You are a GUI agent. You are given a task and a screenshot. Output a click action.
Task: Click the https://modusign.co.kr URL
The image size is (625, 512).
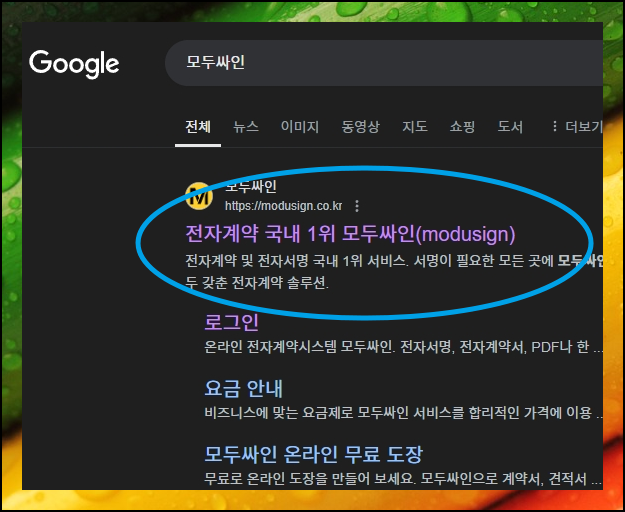click(x=283, y=206)
